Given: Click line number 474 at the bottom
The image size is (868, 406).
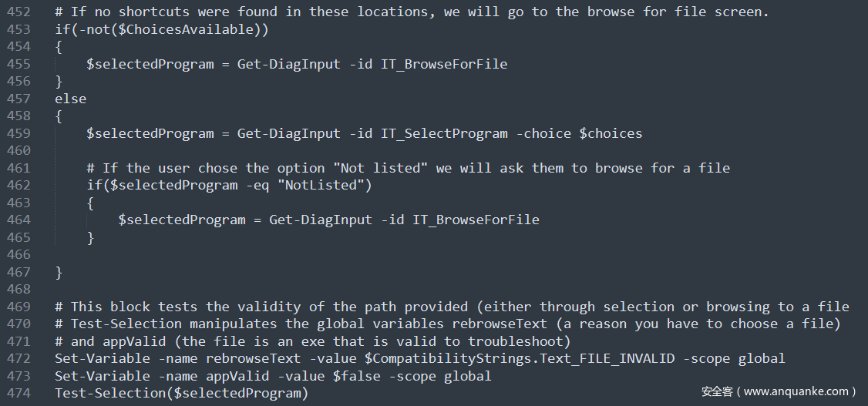Looking at the screenshot, I should (19, 393).
